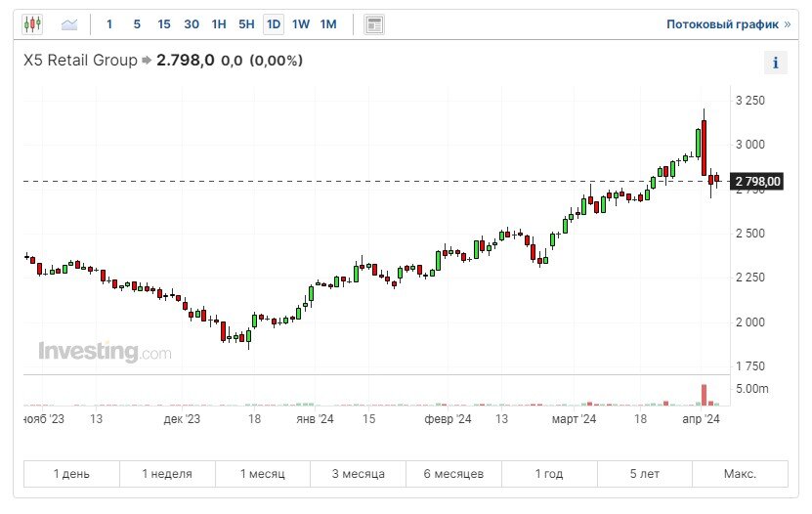812x514 pixels.
Task: Show the Макс. range
Action: click(x=740, y=474)
